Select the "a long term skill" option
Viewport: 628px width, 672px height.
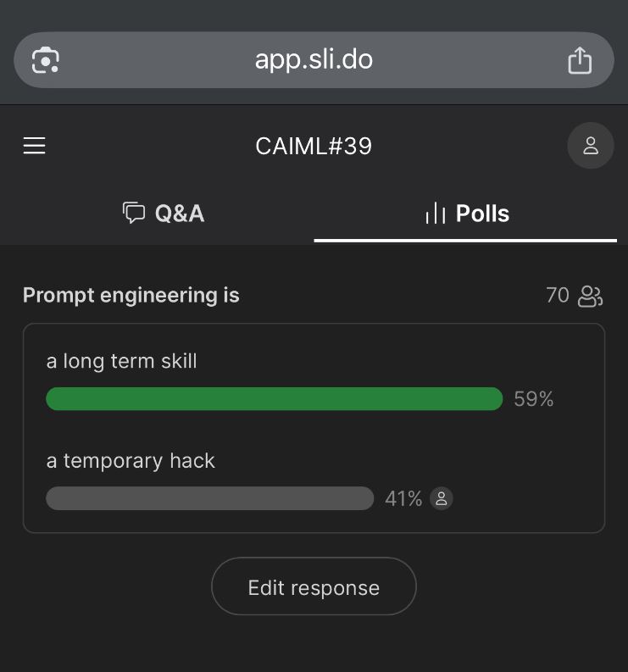(x=121, y=361)
